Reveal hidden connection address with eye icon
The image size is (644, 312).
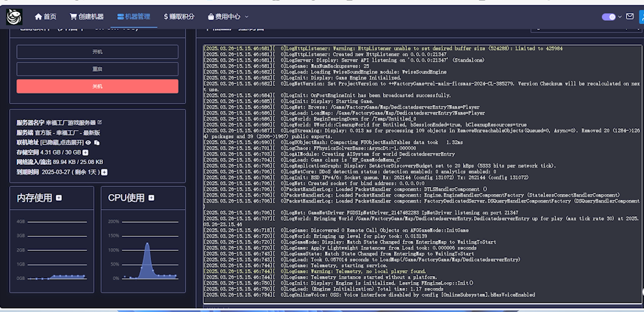[x=89, y=142]
